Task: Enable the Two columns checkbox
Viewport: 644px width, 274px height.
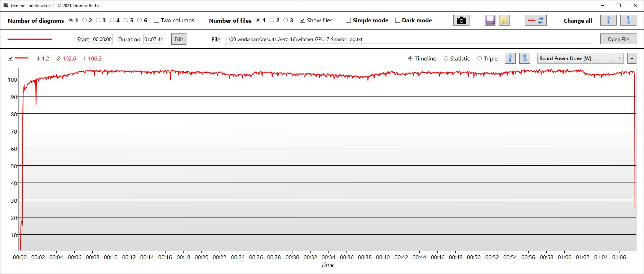Action: tap(156, 21)
